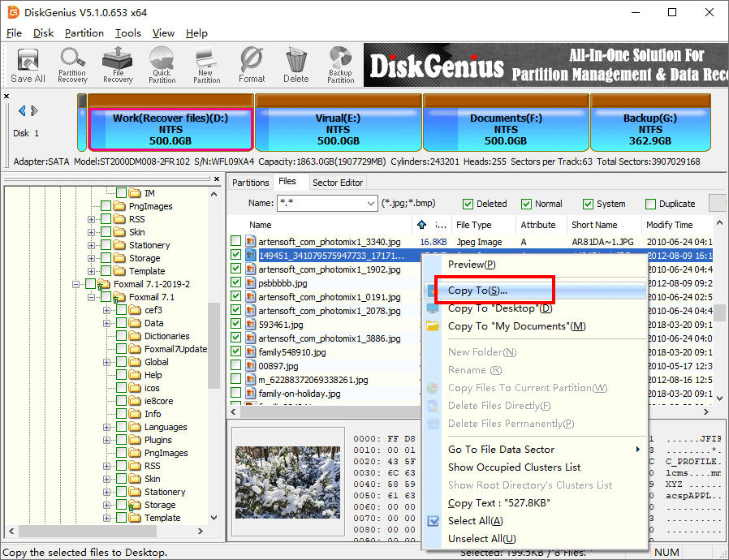Click Show Occupied Clusters List
This screenshot has width=729, height=560.
point(535,467)
